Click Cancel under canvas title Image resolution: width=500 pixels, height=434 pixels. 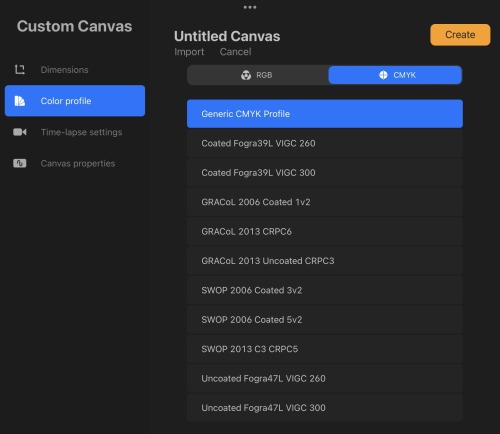click(x=235, y=52)
